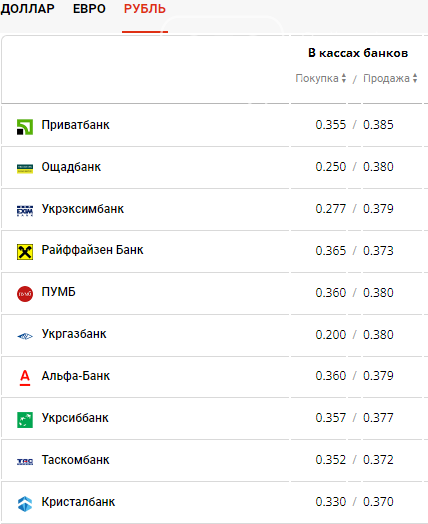Switch to the ЕВРО tab
The image size is (428, 524).
89,9
